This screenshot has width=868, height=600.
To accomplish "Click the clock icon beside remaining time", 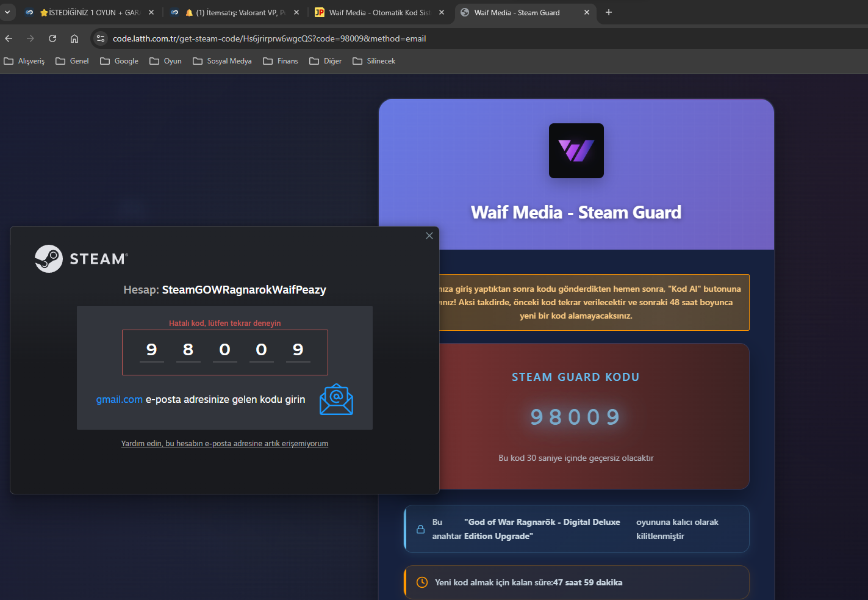I will pos(422,582).
